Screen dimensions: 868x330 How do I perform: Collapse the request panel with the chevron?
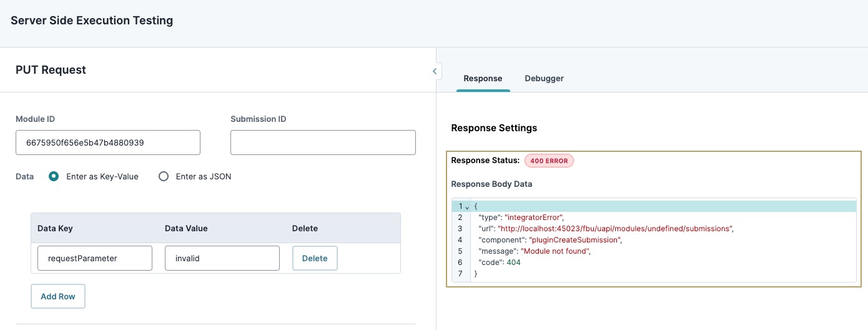coord(435,71)
